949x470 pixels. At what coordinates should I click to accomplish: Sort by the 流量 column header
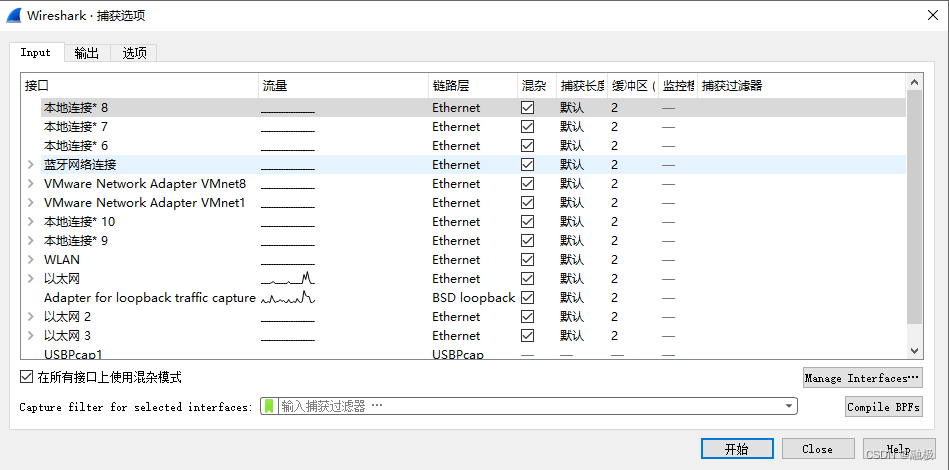tap(343, 86)
